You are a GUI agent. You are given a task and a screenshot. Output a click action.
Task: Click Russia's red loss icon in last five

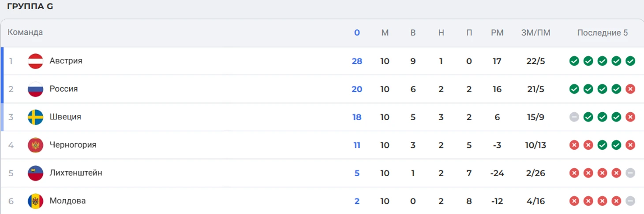point(630,89)
